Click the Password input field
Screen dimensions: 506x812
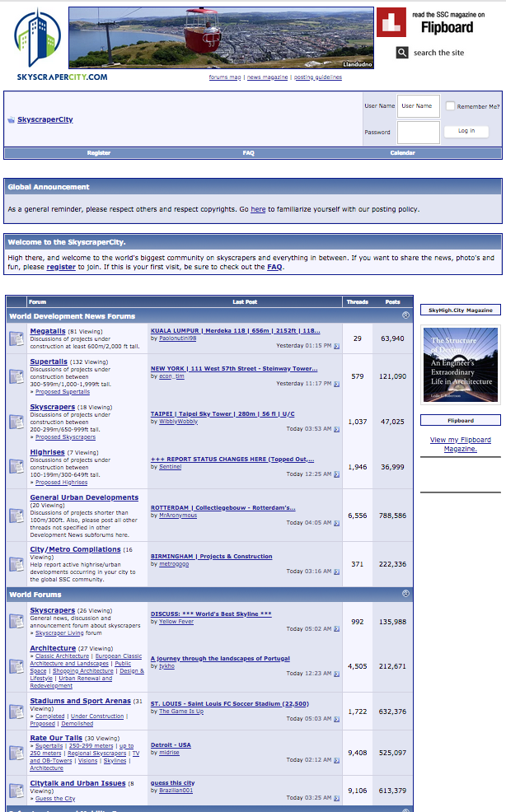[x=419, y=132]
